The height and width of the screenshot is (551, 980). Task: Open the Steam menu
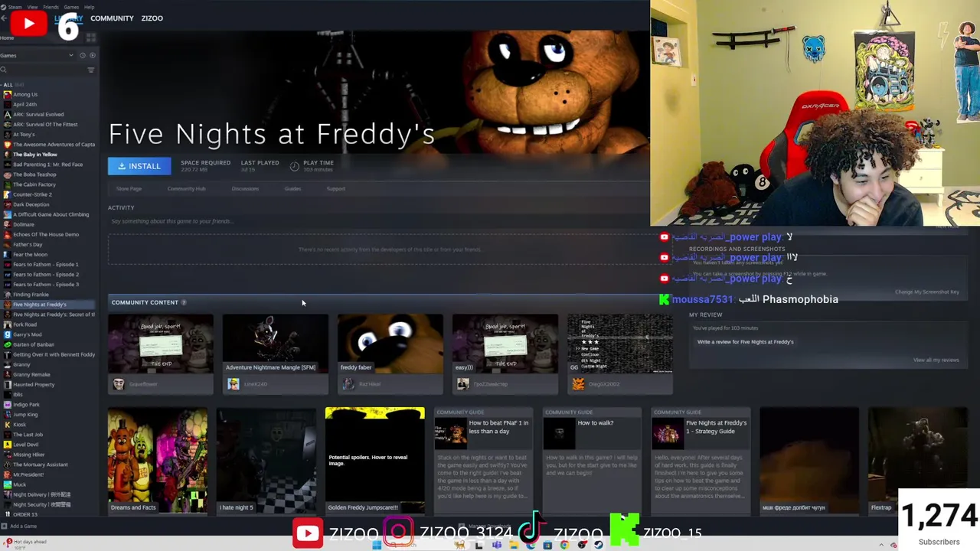point(15,7)
